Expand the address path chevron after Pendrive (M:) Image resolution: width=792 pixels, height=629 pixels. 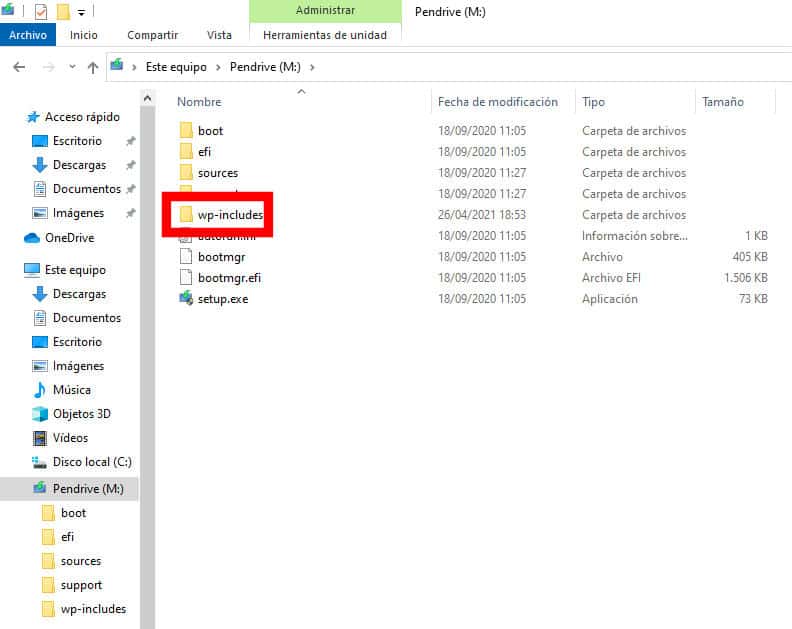pos(312,67)
